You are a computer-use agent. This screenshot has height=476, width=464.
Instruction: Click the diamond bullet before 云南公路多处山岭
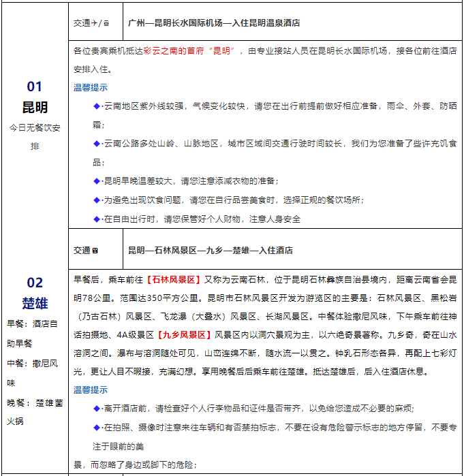(96, 144)
